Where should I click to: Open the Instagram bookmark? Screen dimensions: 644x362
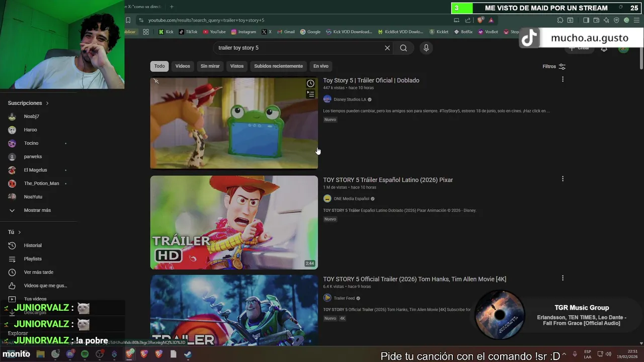pyautogui.click(x=244, y=32)
